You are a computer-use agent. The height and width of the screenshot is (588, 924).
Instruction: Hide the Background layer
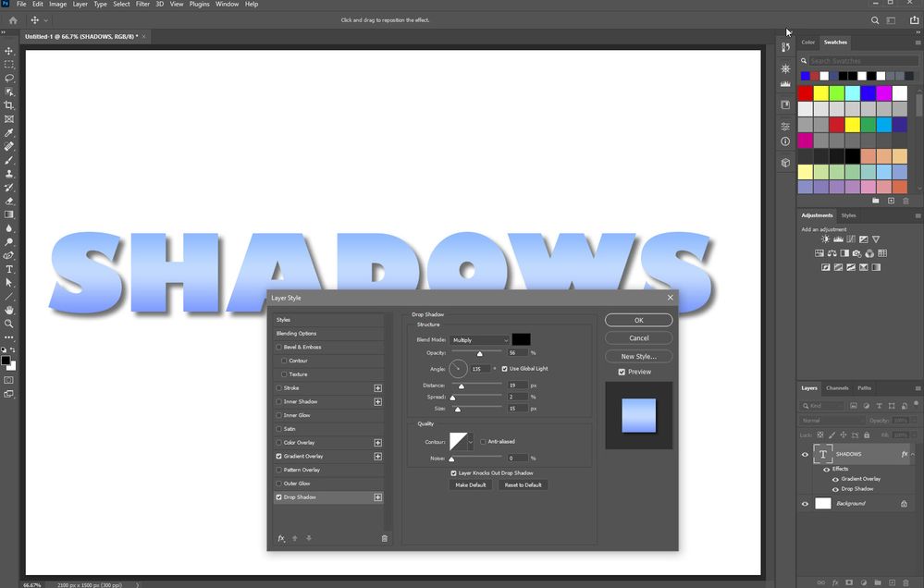tap(806, 503)
